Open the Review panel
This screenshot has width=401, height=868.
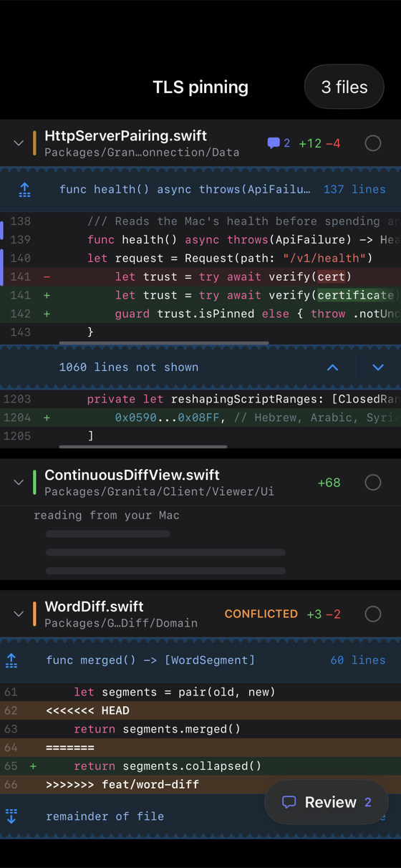click(x=327, y=802)
